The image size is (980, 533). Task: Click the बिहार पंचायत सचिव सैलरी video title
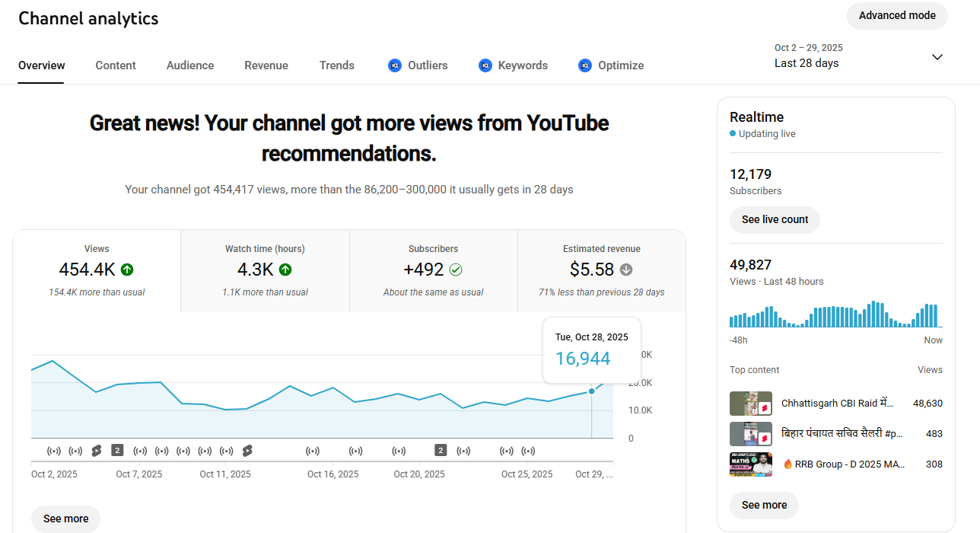coord(842,434)
